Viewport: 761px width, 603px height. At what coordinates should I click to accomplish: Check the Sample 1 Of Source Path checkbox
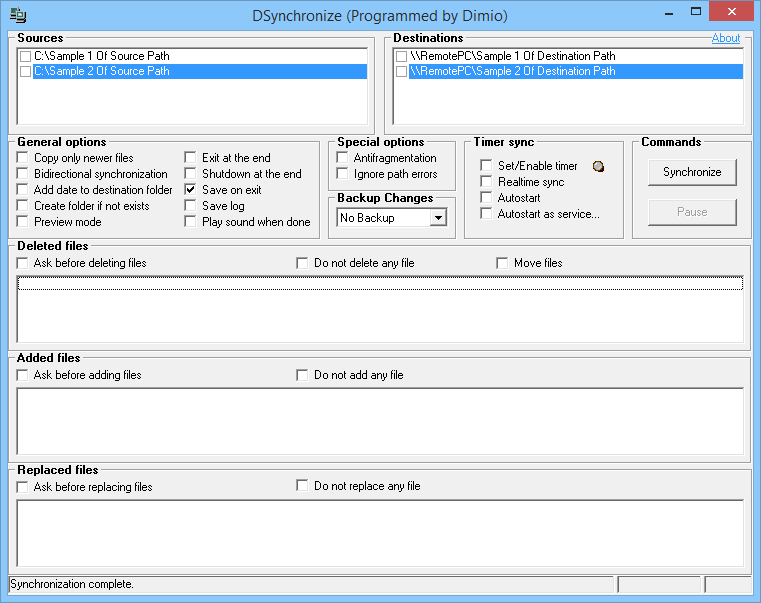[x=25, y=56]
